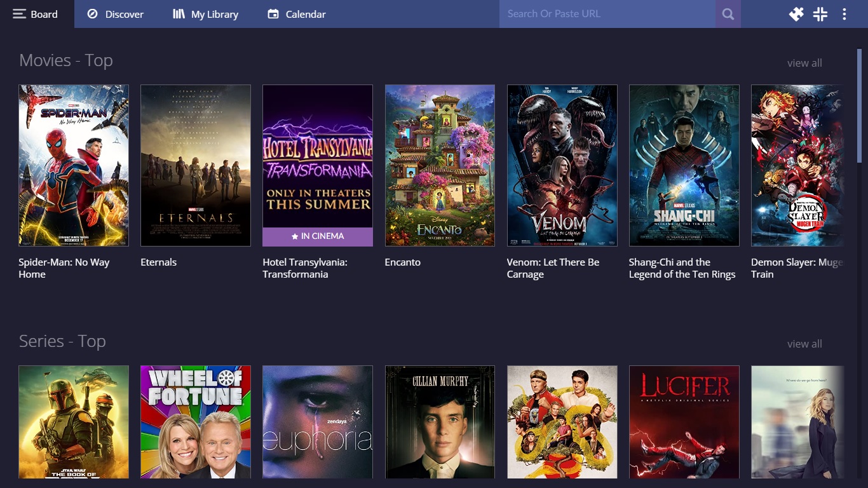868x488 pixels.
Task: Open view all for Series - Top
Action: point(804,343)
